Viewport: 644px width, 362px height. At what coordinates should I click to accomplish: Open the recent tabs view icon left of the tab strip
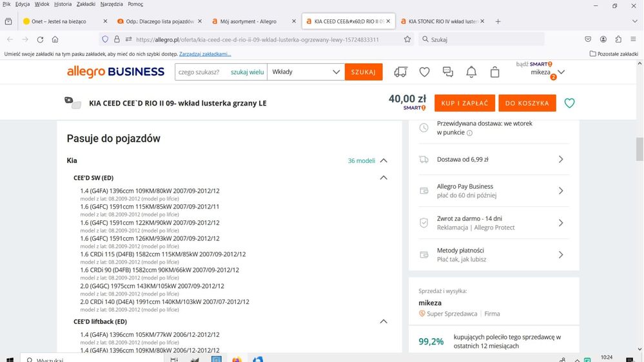(x=8, y=21)
